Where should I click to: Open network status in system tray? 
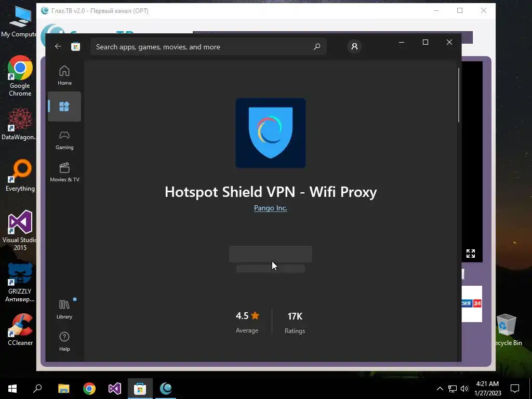pyautogui.click(x=453, y=389)
